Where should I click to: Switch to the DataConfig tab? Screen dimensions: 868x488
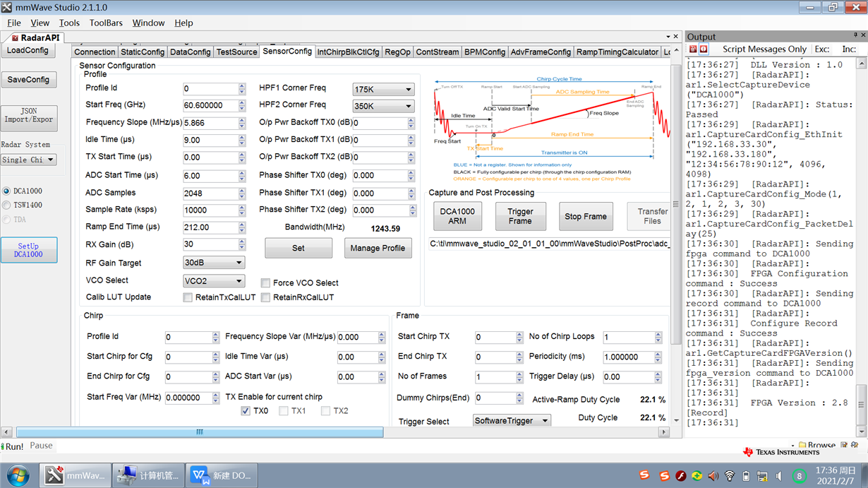pos(191,52)
